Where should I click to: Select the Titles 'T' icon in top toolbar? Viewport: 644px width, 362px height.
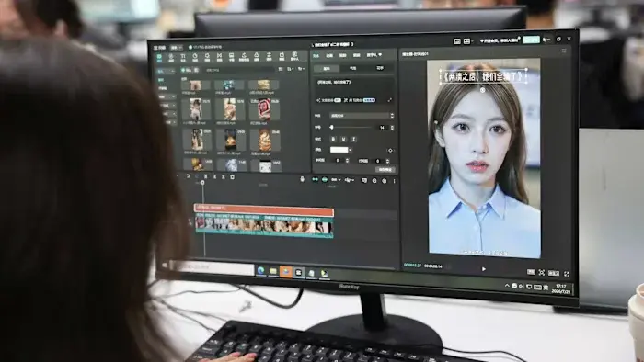(183, 57)
